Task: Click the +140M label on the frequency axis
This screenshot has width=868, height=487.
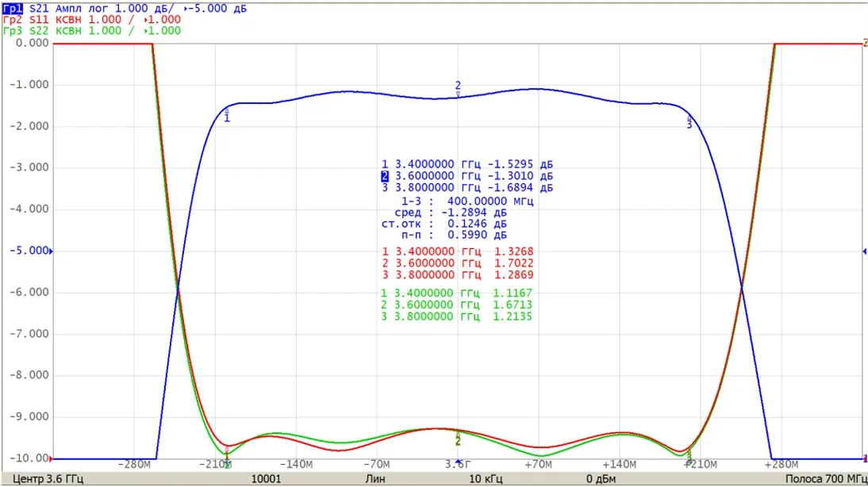Action: tap(620, 464)
